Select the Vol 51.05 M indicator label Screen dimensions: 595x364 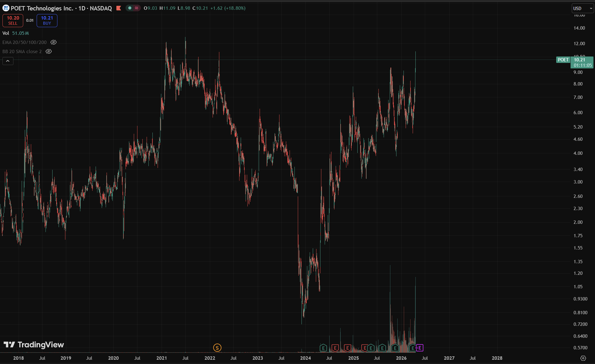(x=16, y=33)
